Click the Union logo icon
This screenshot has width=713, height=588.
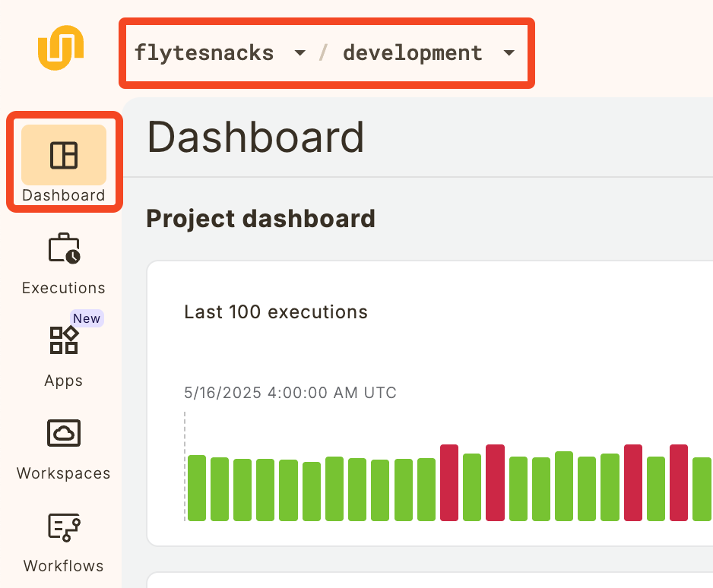61,47
